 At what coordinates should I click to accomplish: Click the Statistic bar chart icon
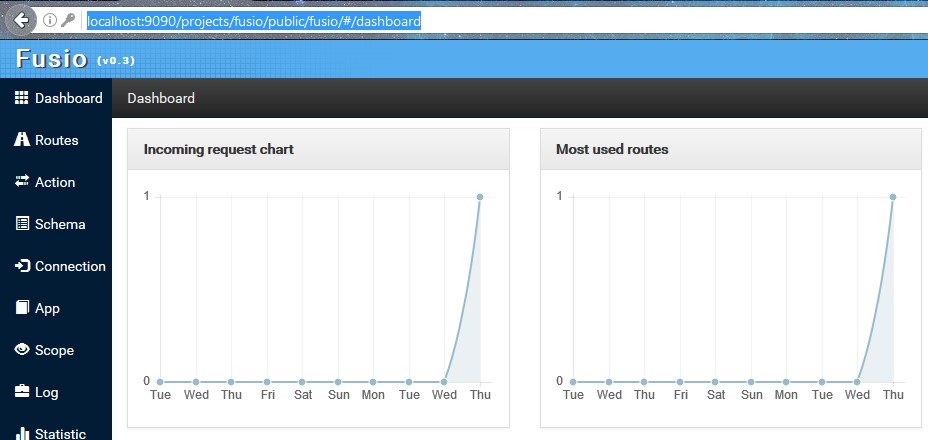[22, 433]
